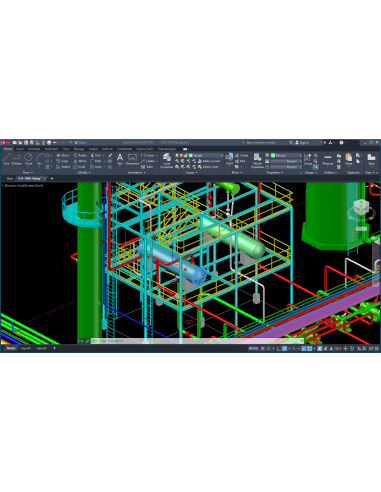Select the Arc tool
Screen dimensions: 381x492
click(39, 159)
